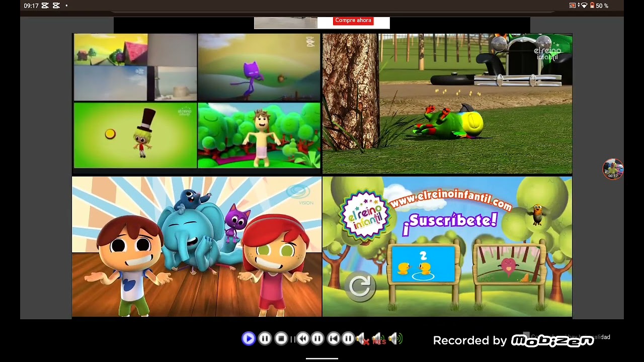Screen dimensions: 644x362
Task: Tap the cast icon in status bar
Action: 573,6
